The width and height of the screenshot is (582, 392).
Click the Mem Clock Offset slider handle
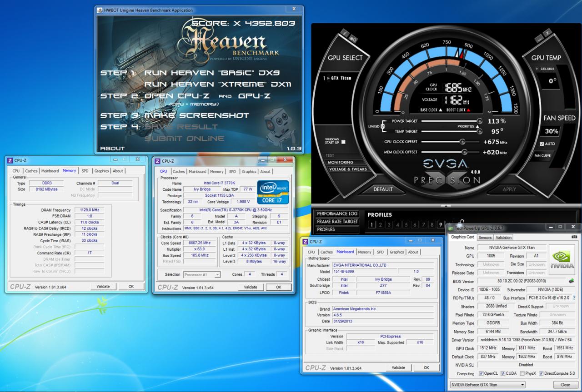click(x=464, y=152)
